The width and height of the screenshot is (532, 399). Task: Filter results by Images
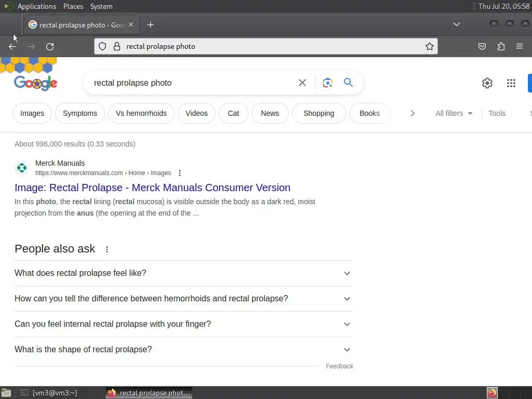pos(32,113)
